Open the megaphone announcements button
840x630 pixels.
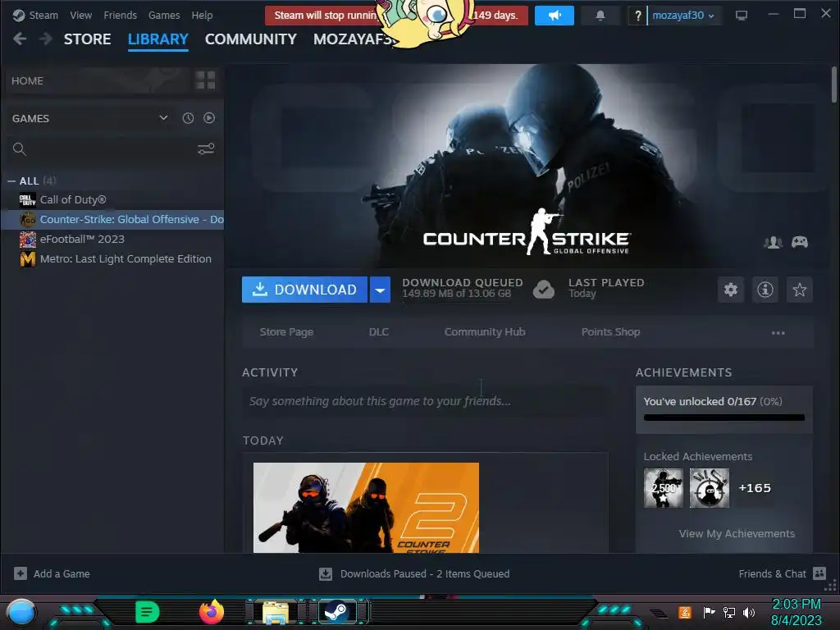point(555,16)
